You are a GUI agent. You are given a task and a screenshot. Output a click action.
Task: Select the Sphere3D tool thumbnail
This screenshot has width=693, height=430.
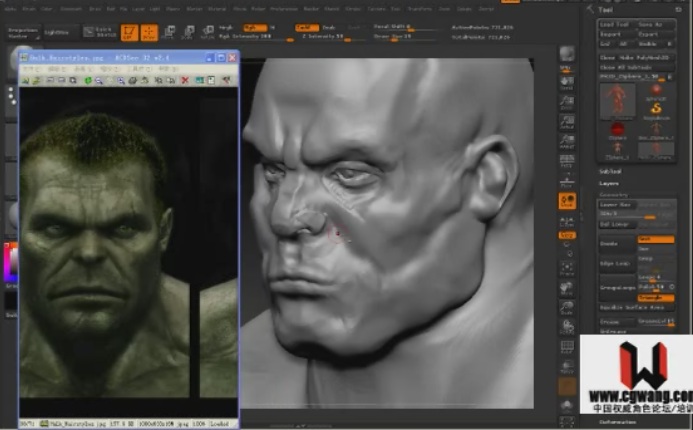coord(656,91)
